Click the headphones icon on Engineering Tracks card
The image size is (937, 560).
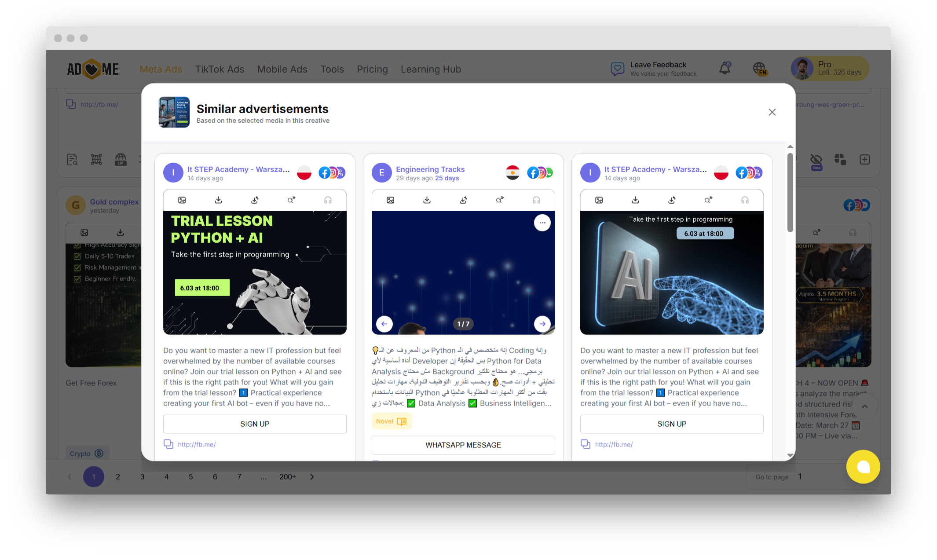[x=536, y=200]
